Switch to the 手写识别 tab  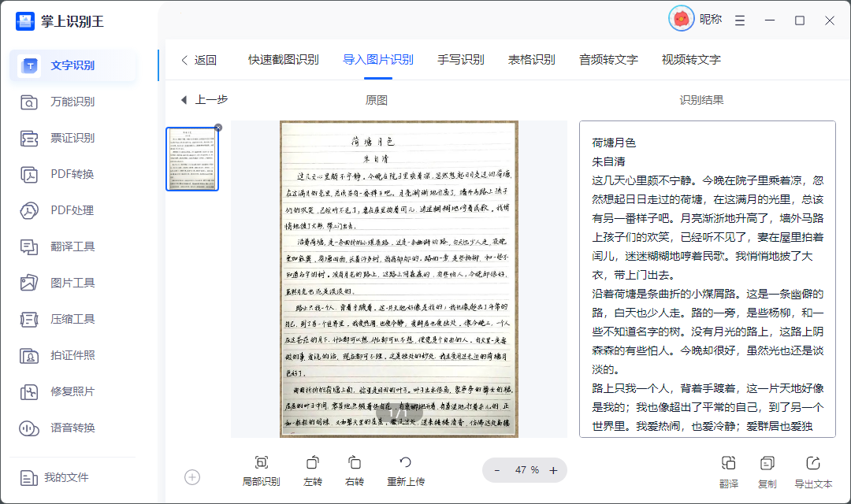point(461,59)
